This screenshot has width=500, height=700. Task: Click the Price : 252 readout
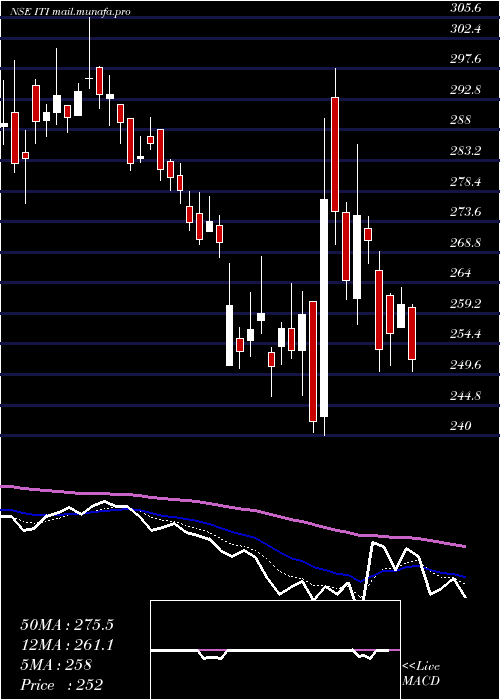[62, 685]
